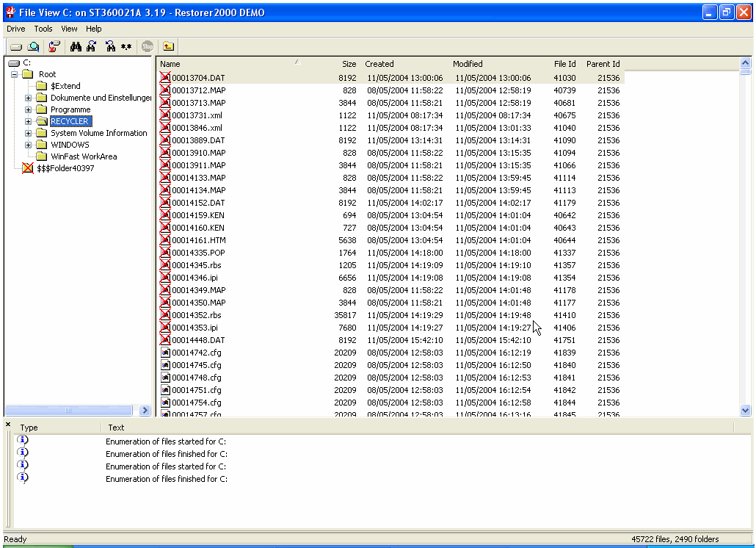This screenshot has height=548, width=756.
Task: Click the deleted file icon of 00013704.DAT
Action: click(x=165, y=78)
